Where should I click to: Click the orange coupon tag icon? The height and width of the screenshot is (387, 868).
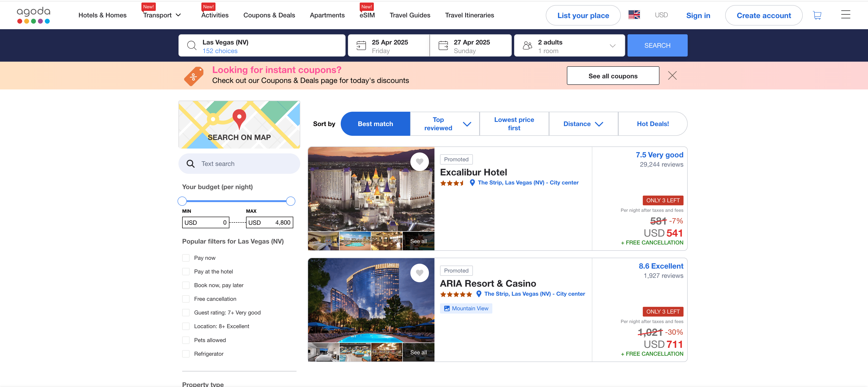point(194,76)
